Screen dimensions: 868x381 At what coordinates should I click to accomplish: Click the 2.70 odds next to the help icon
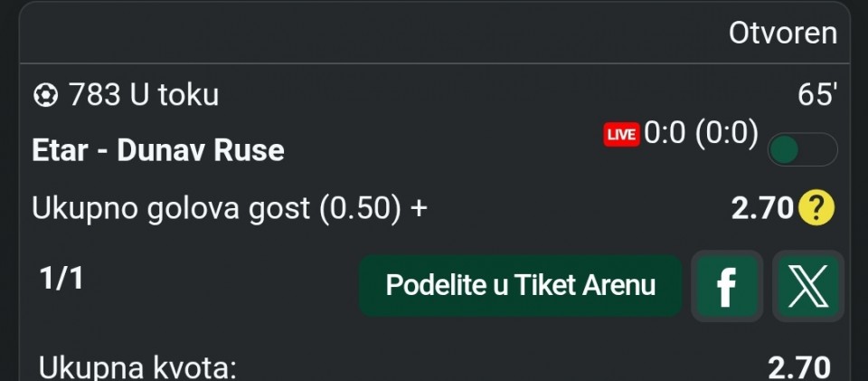tap(761, 209)
